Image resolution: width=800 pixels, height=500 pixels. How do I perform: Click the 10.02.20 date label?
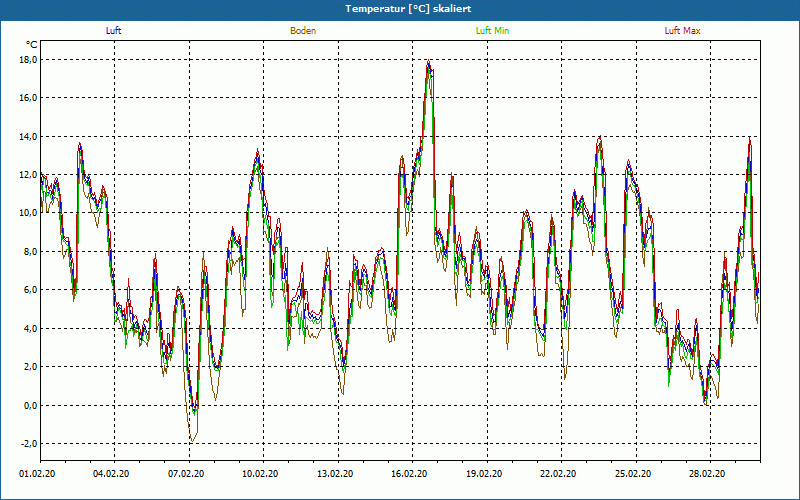(260, 474)
